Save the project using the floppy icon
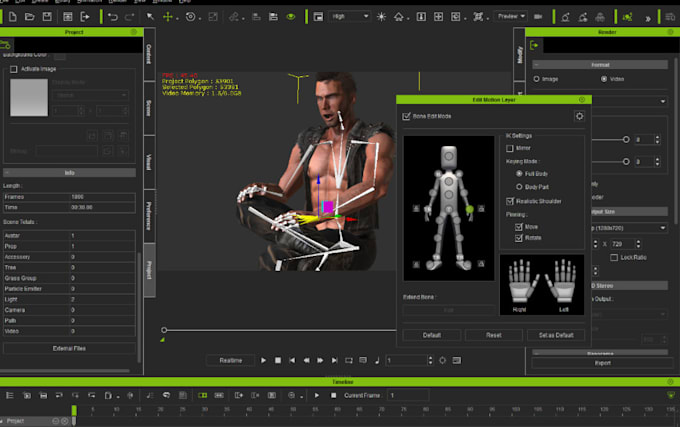 point(47,17)
